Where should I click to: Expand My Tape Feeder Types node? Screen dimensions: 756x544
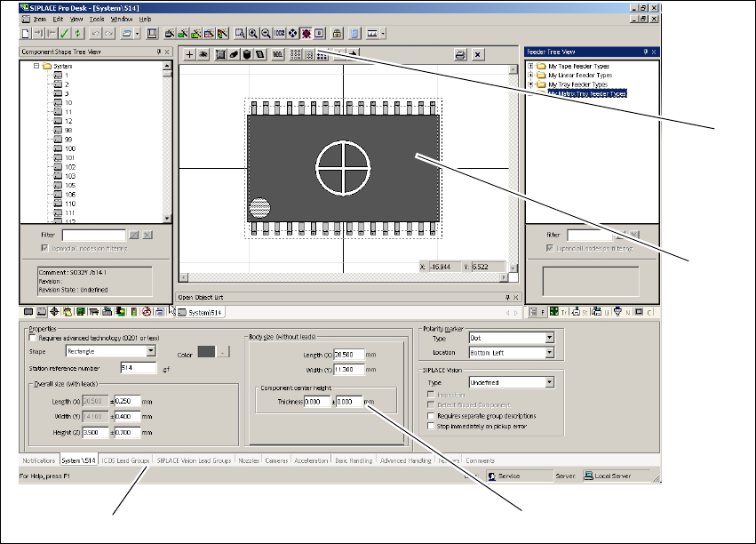(530, 66)
